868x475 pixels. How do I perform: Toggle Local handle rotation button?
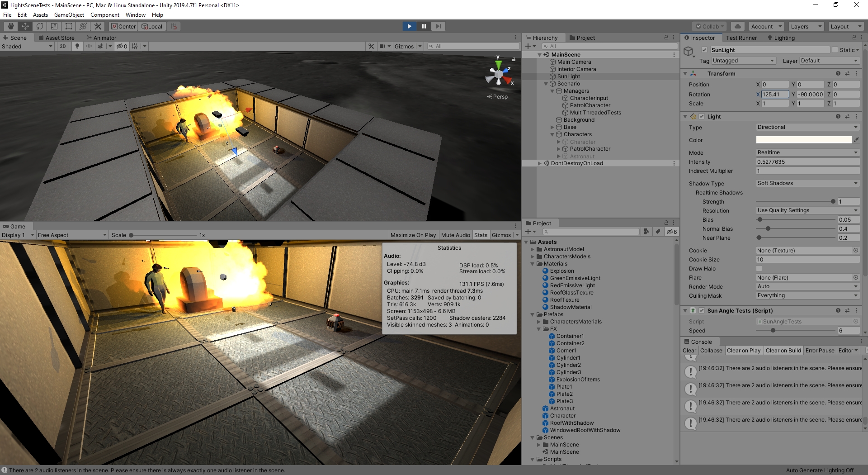click(x=152, y=26)
